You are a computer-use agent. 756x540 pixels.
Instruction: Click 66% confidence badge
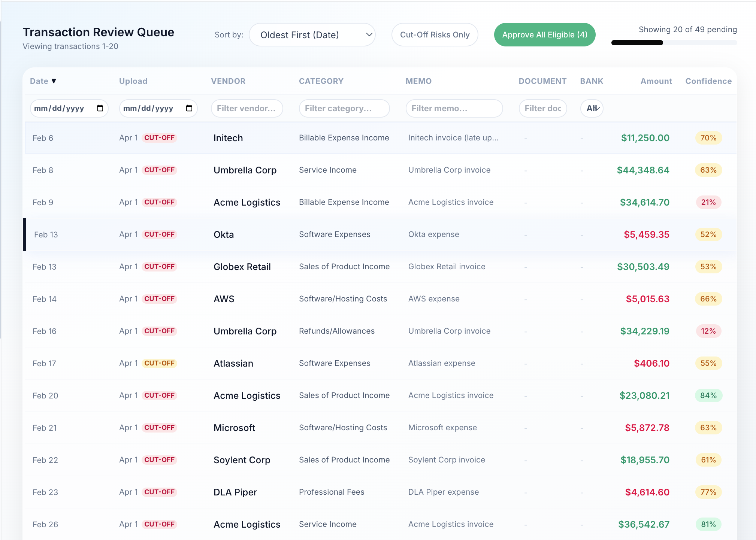708,299
